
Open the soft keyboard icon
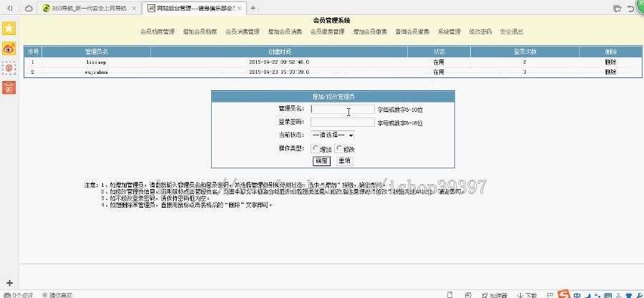pos(608,294)
